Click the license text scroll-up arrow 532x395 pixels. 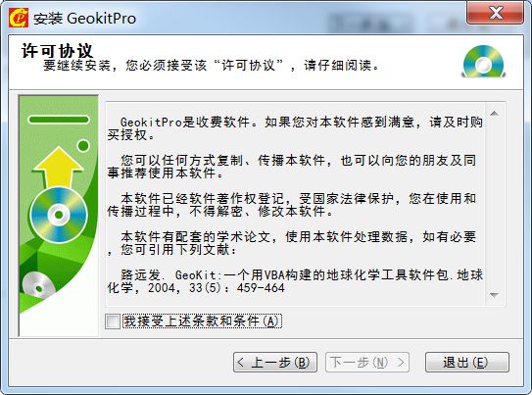pos(494,114)
